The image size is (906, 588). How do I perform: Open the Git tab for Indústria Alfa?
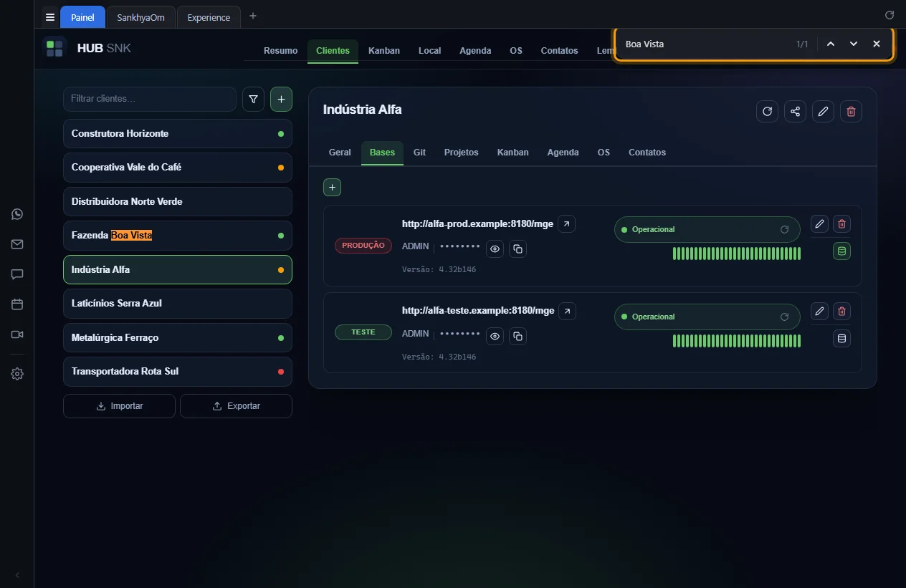(419, 153)
